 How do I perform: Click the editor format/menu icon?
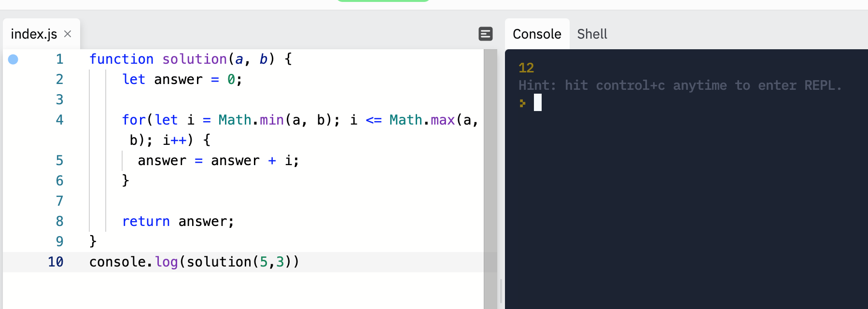pyautogui.click(x=486, y=34)
